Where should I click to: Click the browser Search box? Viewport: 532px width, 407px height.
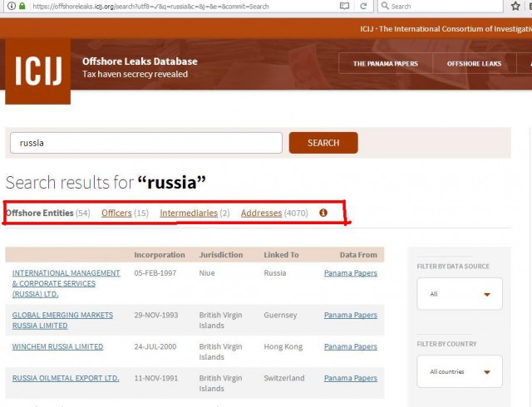click(x=441, y=6)
